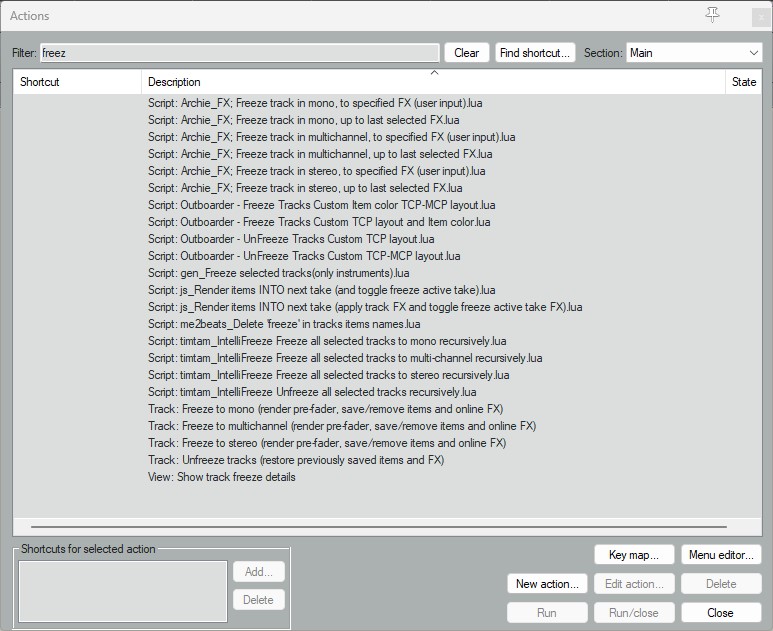Click the Filter field containing 'freez'
This screenshot has height=631, width=773.
(x=240, y=53)
